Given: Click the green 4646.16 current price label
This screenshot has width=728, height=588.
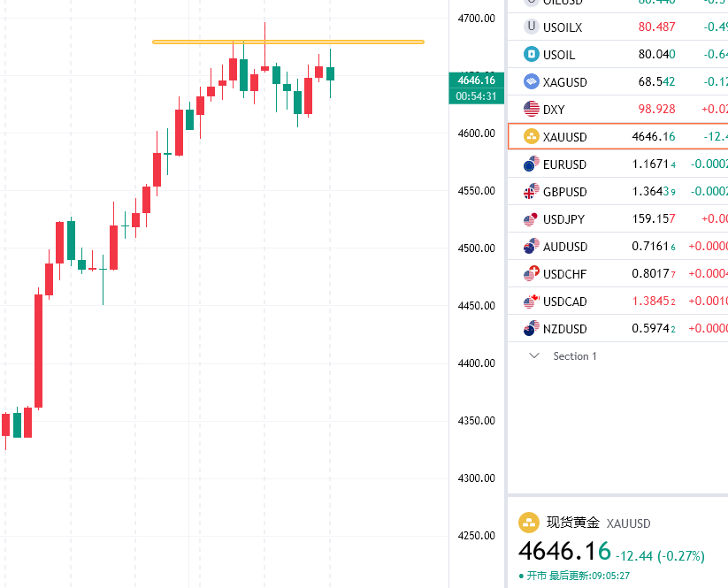Looking at the screenshot, I should pos(477,80).
